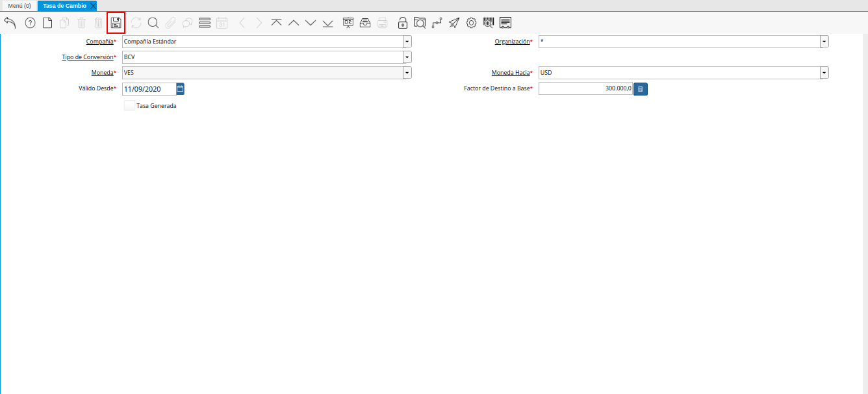Open Zoom Across folder-magnifier icon
The width and height of the screenshot is (868, 394).
point(420,23)
